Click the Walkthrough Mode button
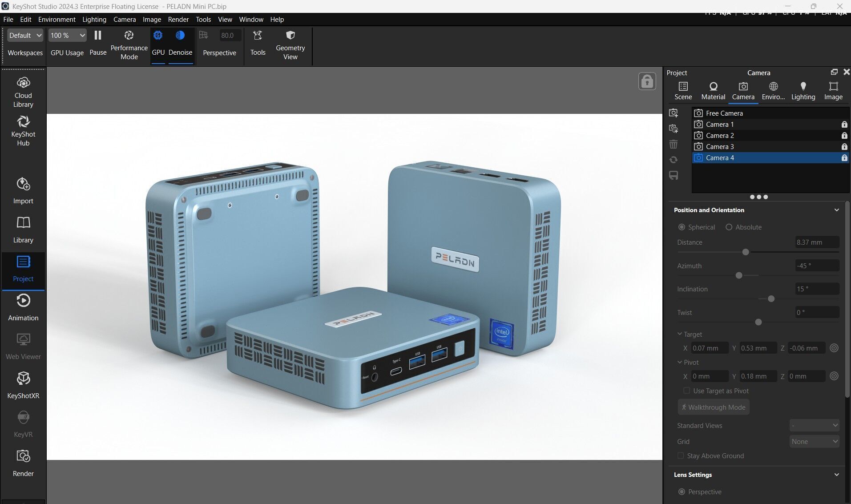This screenshot has width=851, height=504. tap(714, 407)
